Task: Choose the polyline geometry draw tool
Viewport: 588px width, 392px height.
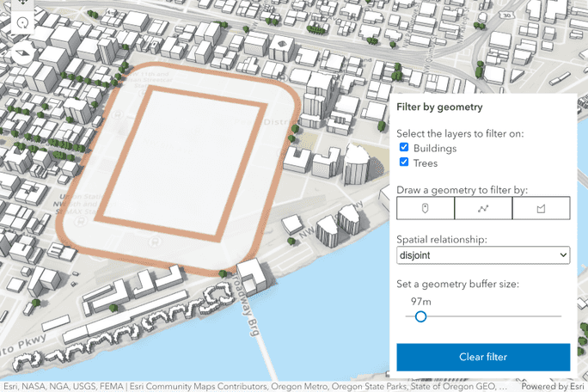Action: click(x=483, y=208)
